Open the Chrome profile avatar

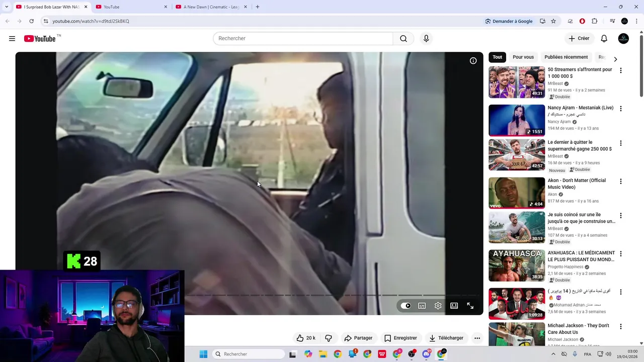(x=624, y=21)
